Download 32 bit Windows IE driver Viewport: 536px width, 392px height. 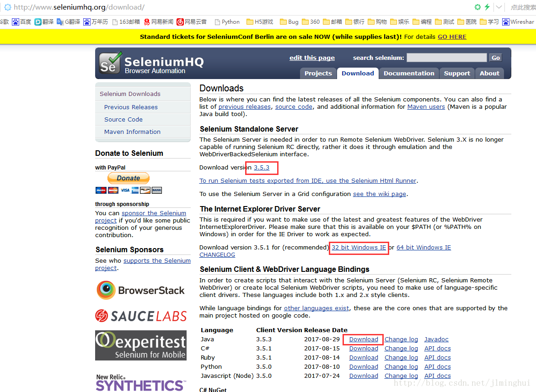(x=359, y=248)
